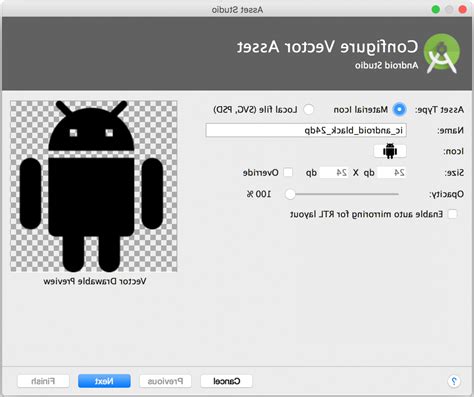Click the Opacity slider track
The height and width of the screenshot is (397, 474).
343,194
